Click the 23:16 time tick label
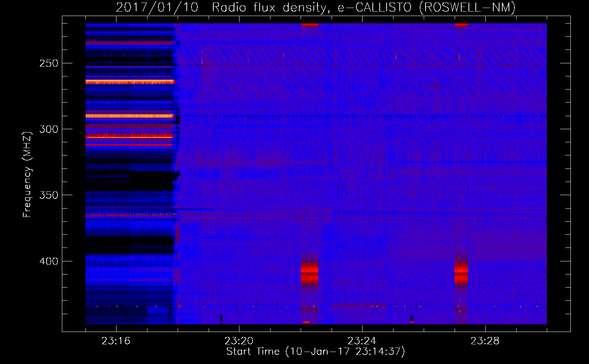Screen dimensions: 589x364 pos(116,341)
